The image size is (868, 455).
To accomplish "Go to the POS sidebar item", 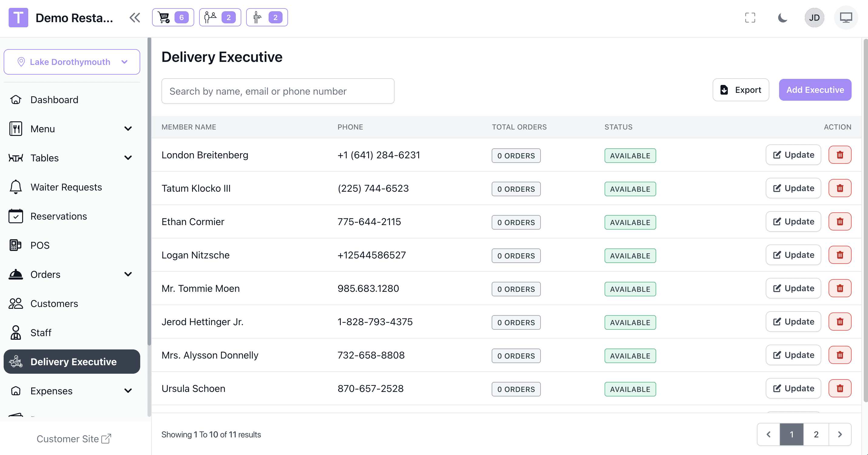I will 40,245.
